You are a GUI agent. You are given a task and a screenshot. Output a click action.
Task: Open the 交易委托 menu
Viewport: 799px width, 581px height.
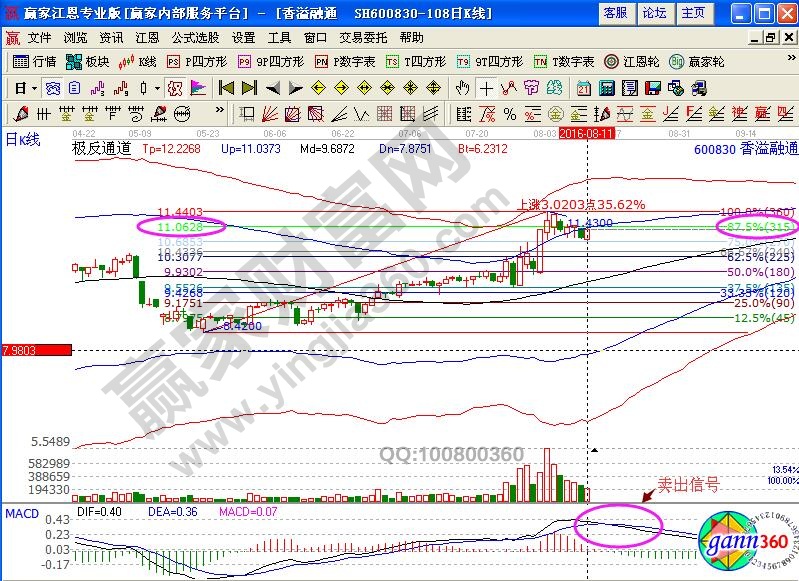[x=364, y=37]
